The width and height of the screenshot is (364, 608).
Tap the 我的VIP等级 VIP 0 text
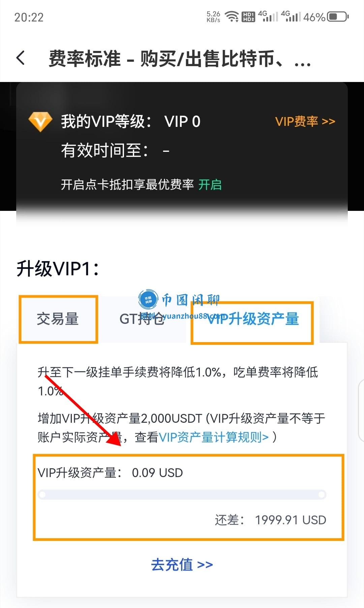coord(131,121)
